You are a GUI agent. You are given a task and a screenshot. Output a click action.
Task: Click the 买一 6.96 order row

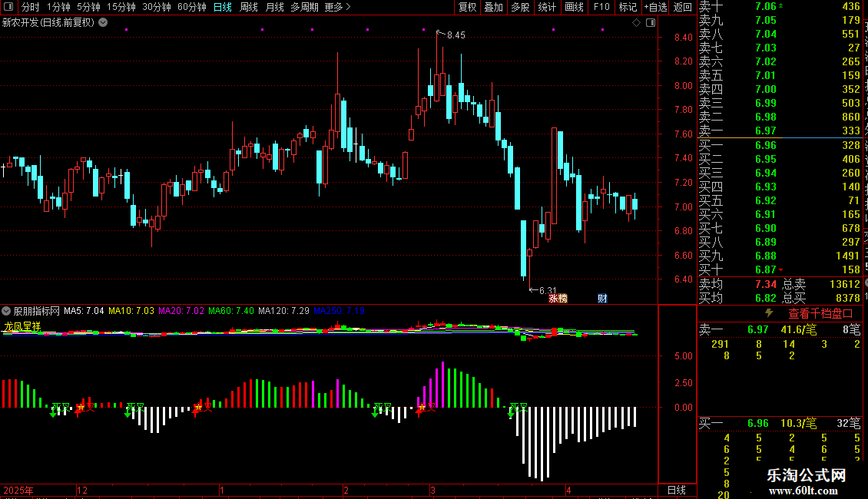point(780,145)
